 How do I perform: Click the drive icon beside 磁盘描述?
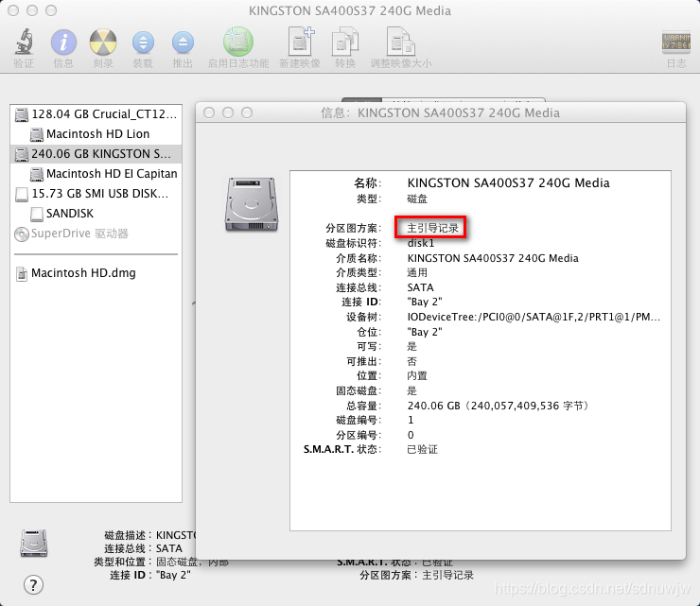(33, 543)
